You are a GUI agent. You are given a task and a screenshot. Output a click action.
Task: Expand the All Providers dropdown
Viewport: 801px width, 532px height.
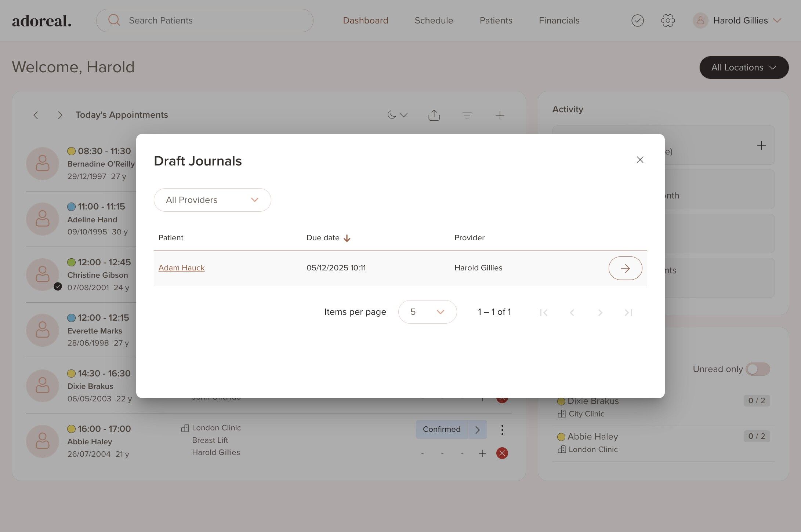click(x=212, y=200)
